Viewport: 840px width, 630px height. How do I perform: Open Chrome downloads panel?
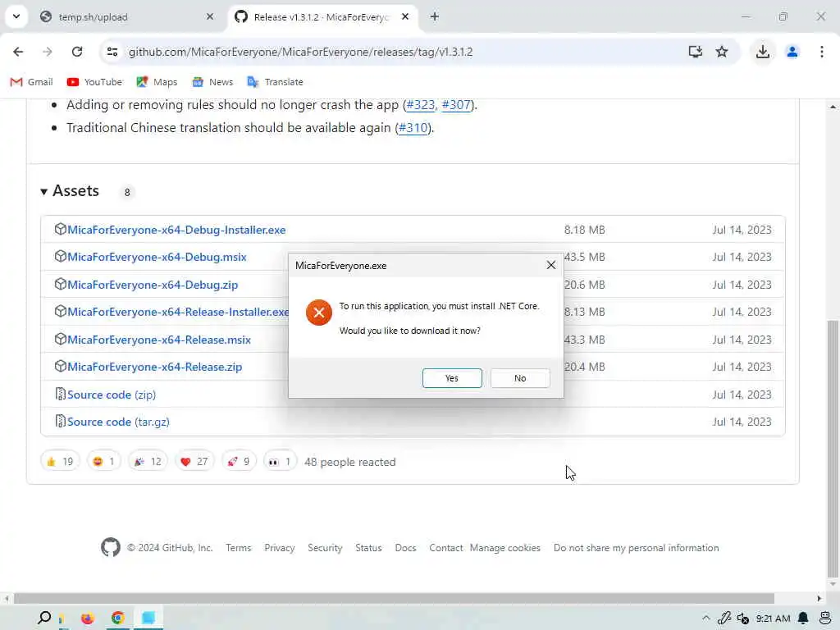point(762,52)
